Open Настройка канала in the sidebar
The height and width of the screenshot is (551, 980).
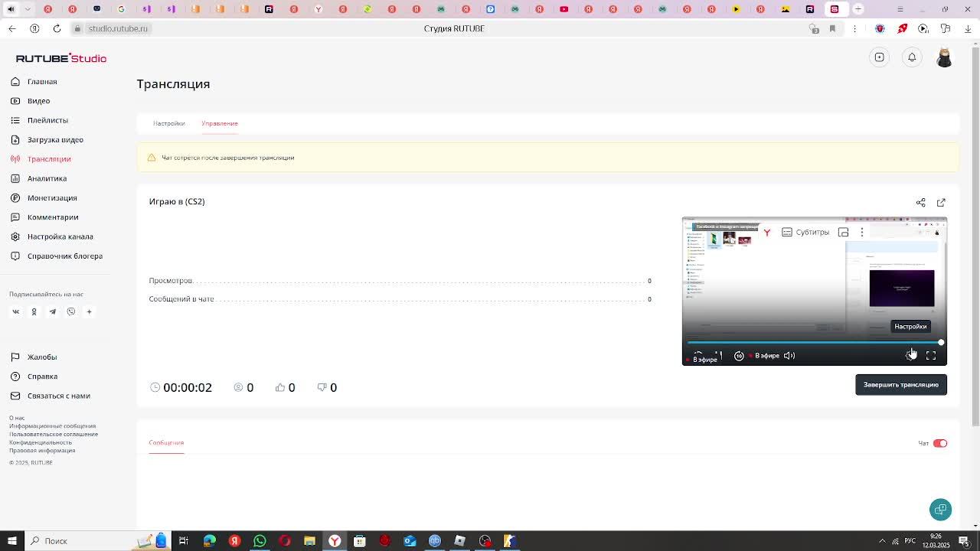coord(60,236)
